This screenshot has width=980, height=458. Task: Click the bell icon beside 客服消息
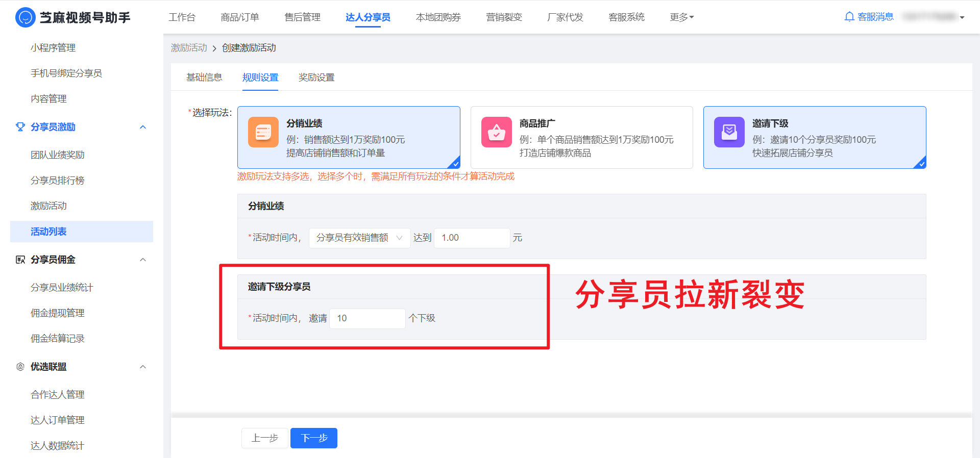point(849,17)
